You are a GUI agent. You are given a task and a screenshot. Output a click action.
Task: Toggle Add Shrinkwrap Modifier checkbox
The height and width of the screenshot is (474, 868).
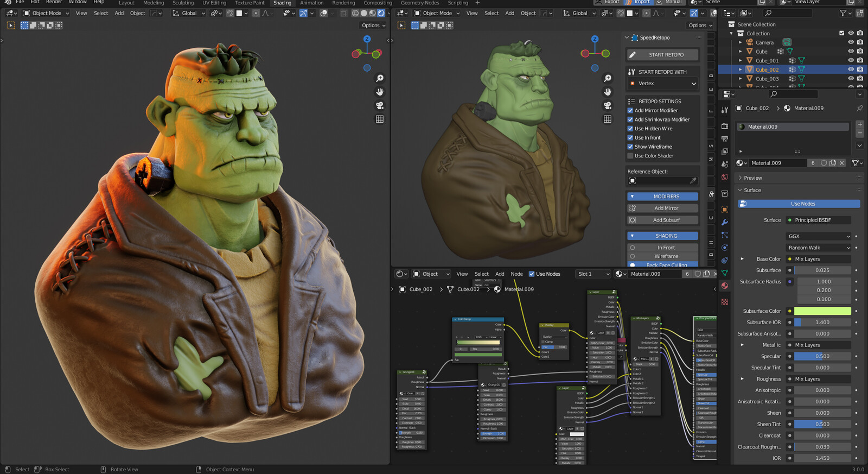[x=630, y=119]
